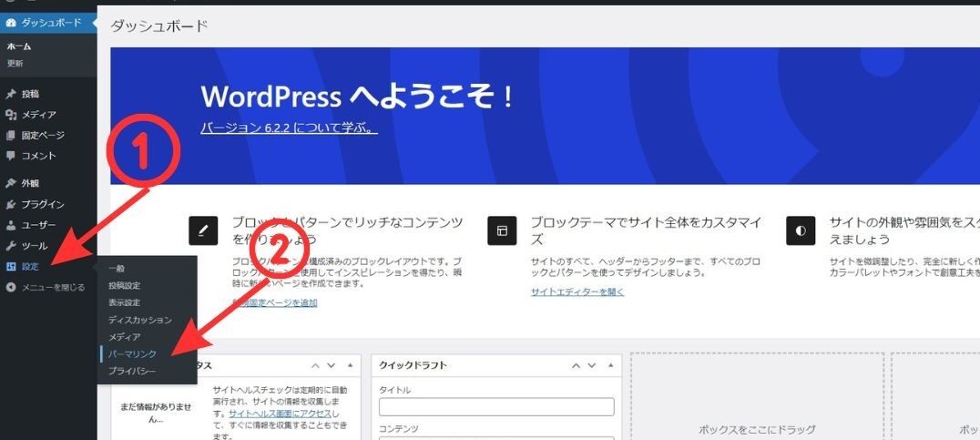The width and height of the screenshot is (980, 440).
Task: Open ツール via its wrench icon
Action: point(10,246)
